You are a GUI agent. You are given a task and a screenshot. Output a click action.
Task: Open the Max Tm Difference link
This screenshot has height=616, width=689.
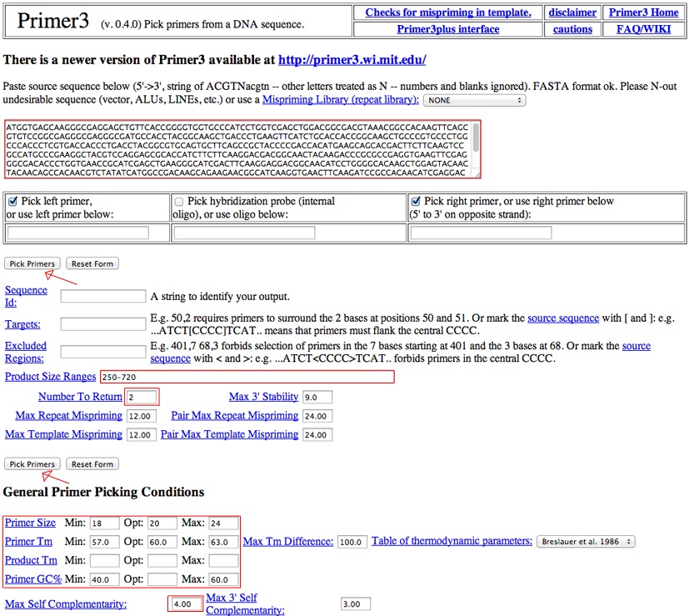288,542
